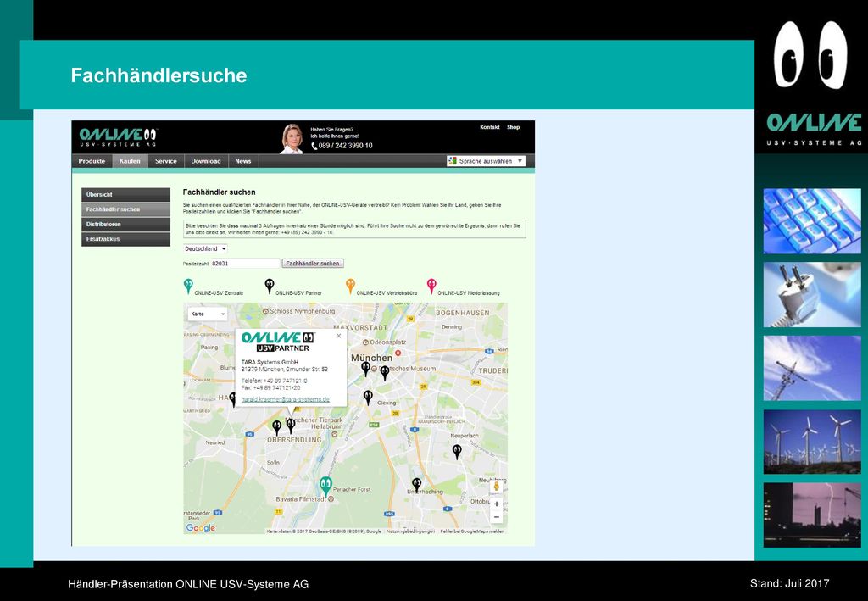Viewport: 868px width, 601px height.
Task: Click the harald.kraemer@tara-systeme.de email link
Action: click(285, 399)
